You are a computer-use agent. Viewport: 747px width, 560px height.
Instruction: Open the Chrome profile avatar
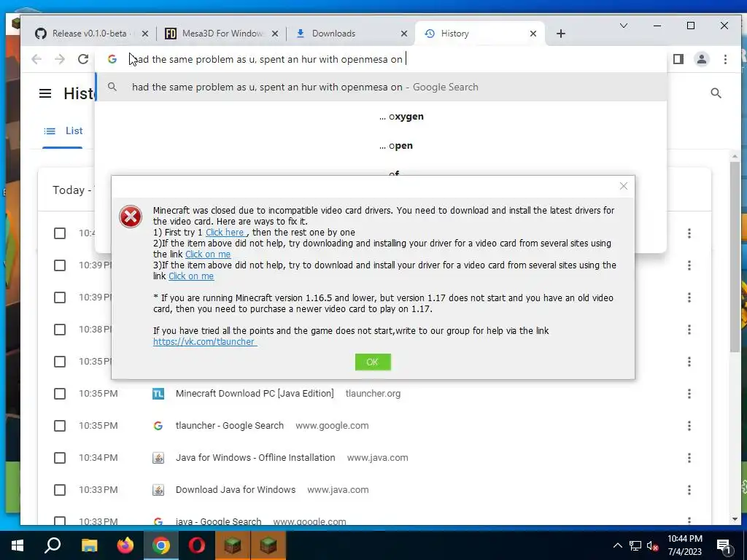(701, 59)
